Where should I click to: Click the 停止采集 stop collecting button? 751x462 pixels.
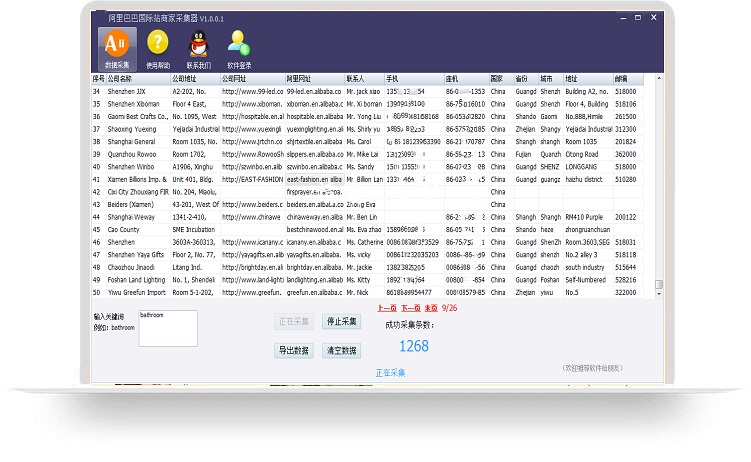click(341, 322)
